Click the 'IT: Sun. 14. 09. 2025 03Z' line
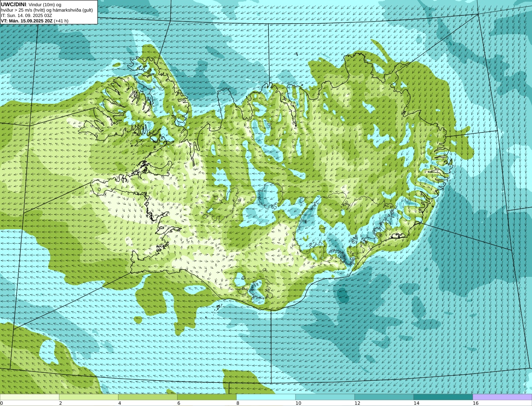Image resolution: width=532 pixels, height=406 pixels. [26, 15]
